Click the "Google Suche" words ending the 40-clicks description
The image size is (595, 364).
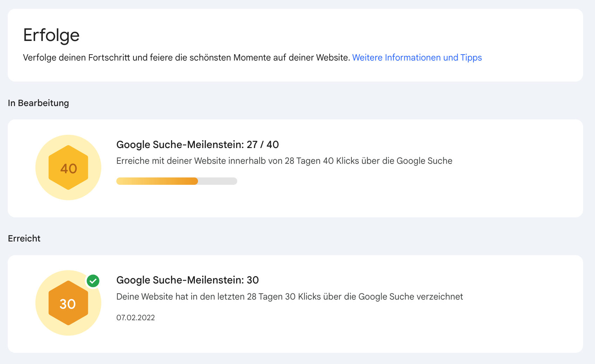pos(424,161)
